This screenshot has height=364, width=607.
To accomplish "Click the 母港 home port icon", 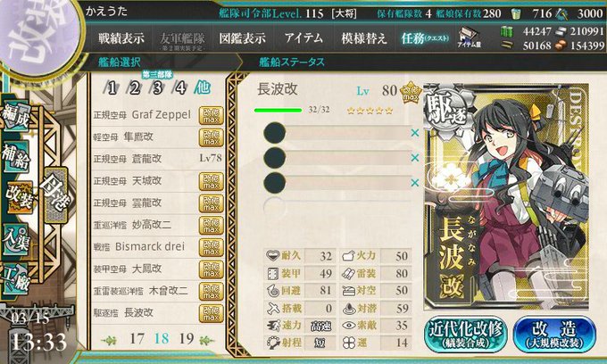I will click(56, 194).
